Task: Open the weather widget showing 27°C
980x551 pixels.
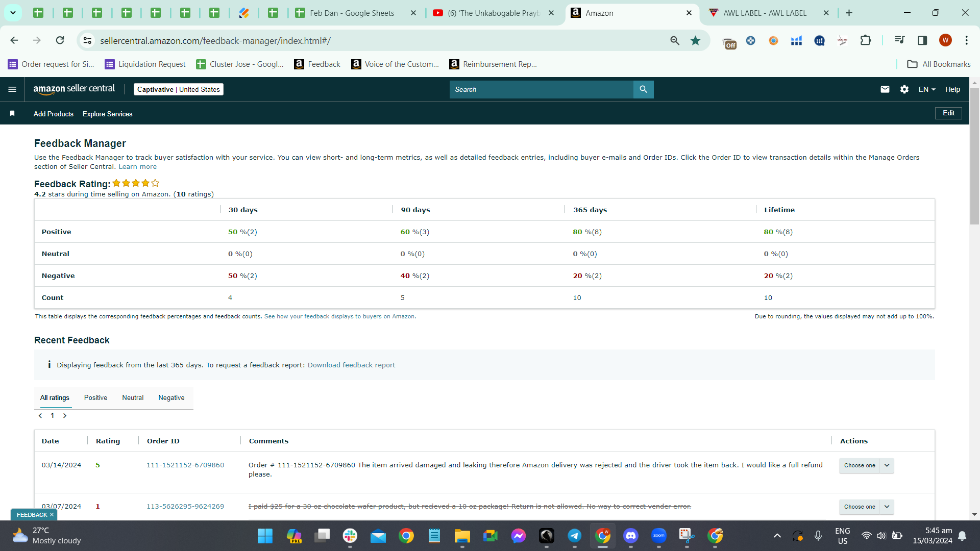Action: pos(46,536)
